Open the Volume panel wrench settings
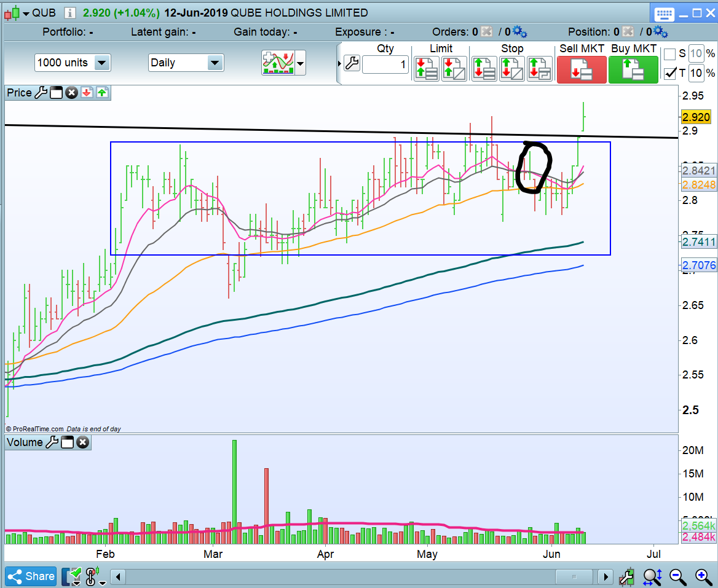The width and height of the screenshot is (718, 588). [52, 442]
